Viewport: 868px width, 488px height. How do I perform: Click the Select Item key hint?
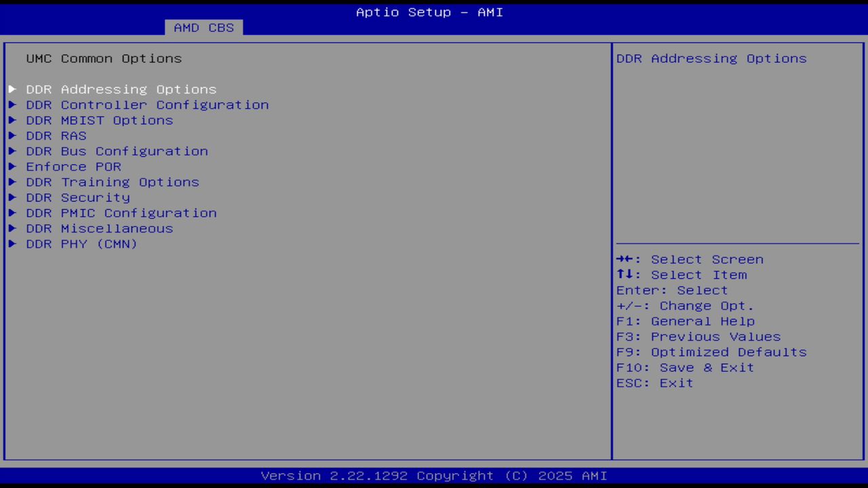pos(682,275)
